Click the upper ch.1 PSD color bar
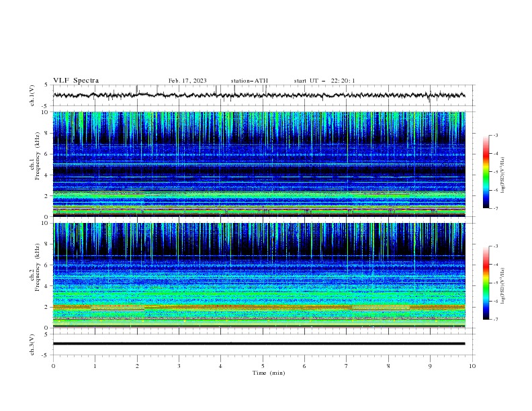This screenshot has width=532, height=411. click(x=486, y=172)
